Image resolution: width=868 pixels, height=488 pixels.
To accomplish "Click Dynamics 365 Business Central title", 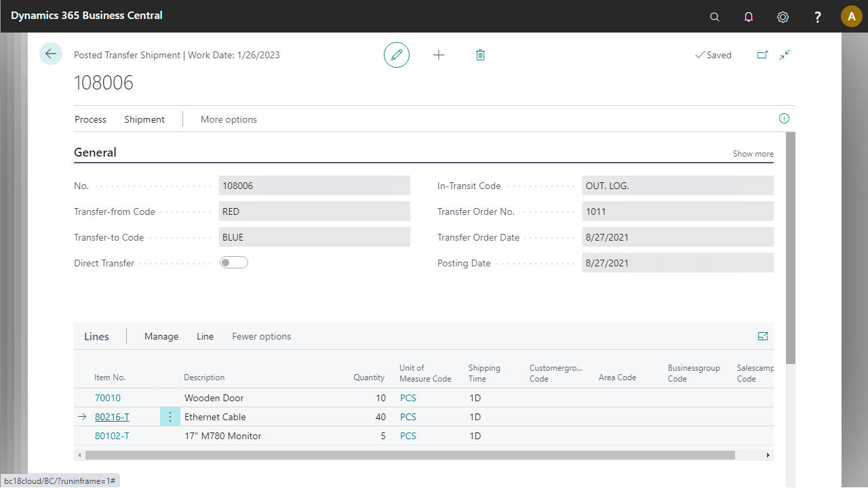I will (x=87, y=15).
